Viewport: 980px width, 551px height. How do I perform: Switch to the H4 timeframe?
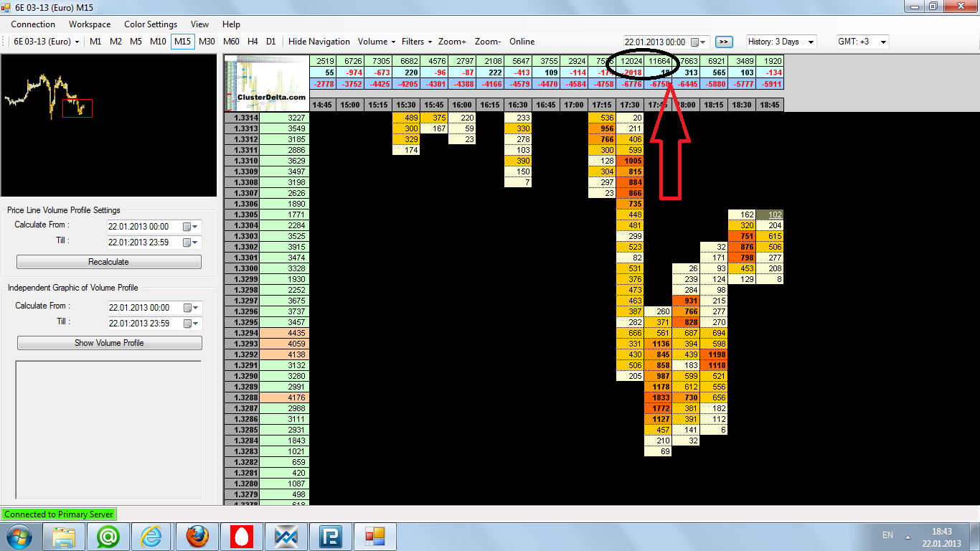point(253,42)
